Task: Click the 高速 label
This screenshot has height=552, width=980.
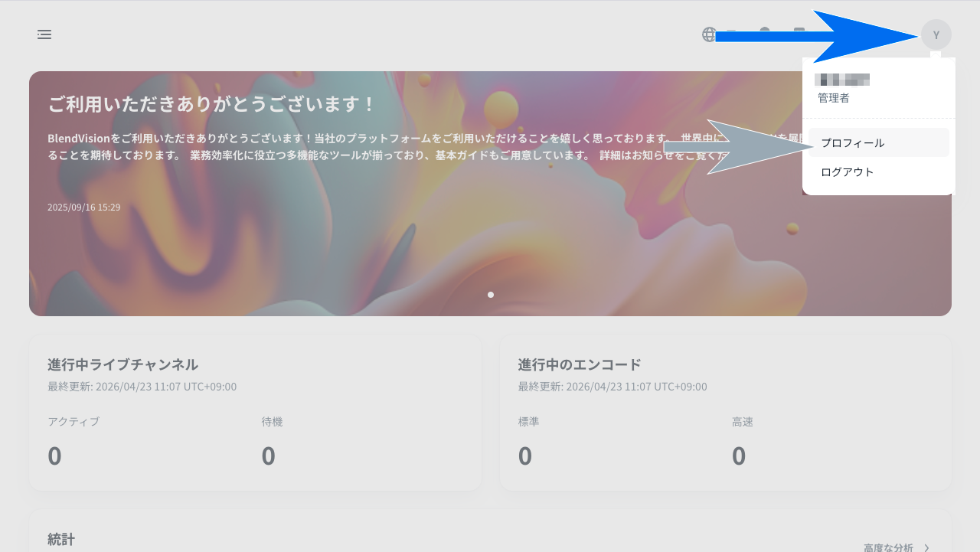Action: click(x=743, y=422)
